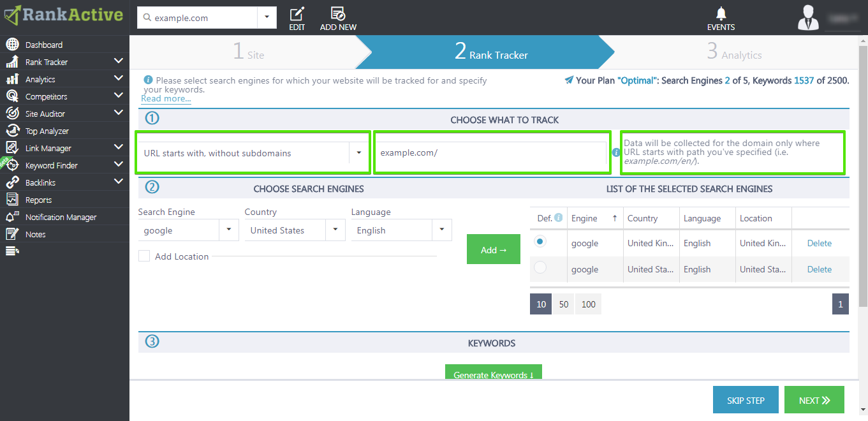Tick the Add Location checkbox
868x421 pixels.
coord(144,256)
